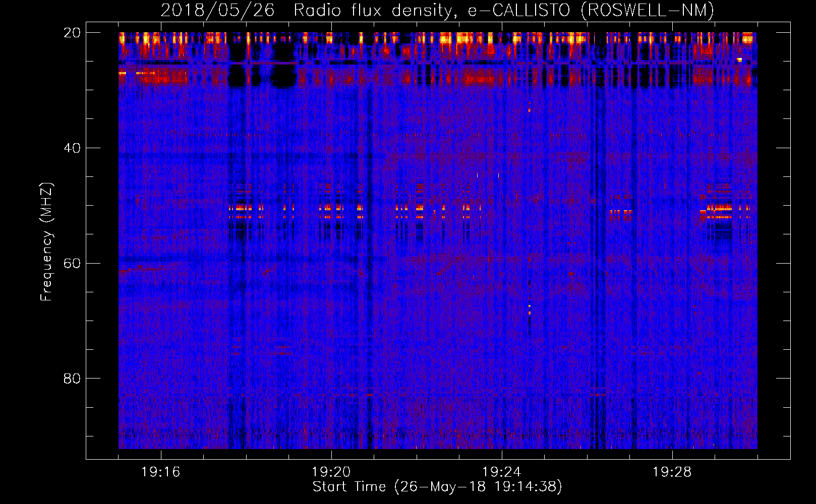Click the '80' frequency axis label
This screenshot has height=504, width=816.
(72, 379)
